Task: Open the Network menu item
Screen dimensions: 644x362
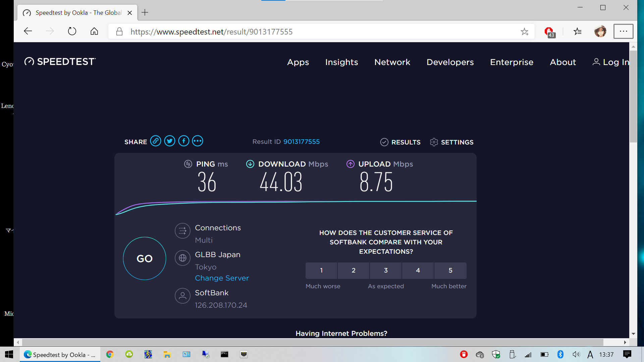Action: [392, 62]
